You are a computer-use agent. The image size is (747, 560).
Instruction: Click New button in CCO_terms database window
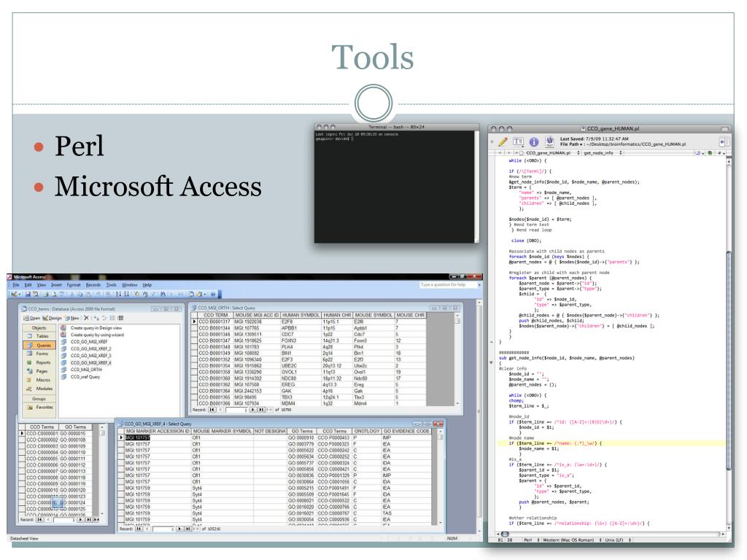tap(72, 318)
